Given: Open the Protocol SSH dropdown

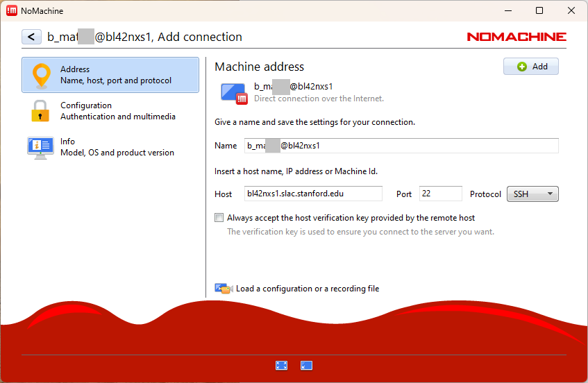Looking at the screenshot, I should point(532,194).
